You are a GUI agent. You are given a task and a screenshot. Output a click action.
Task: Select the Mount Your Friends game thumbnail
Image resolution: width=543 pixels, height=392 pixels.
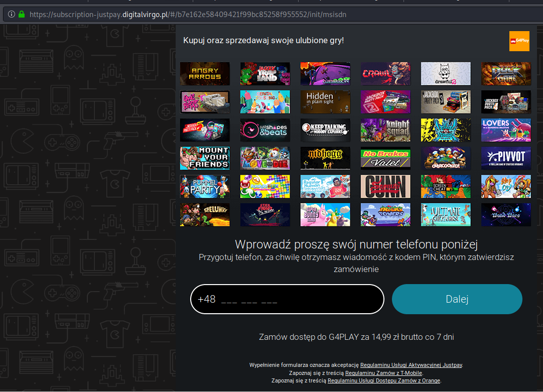tap(205, 158)
